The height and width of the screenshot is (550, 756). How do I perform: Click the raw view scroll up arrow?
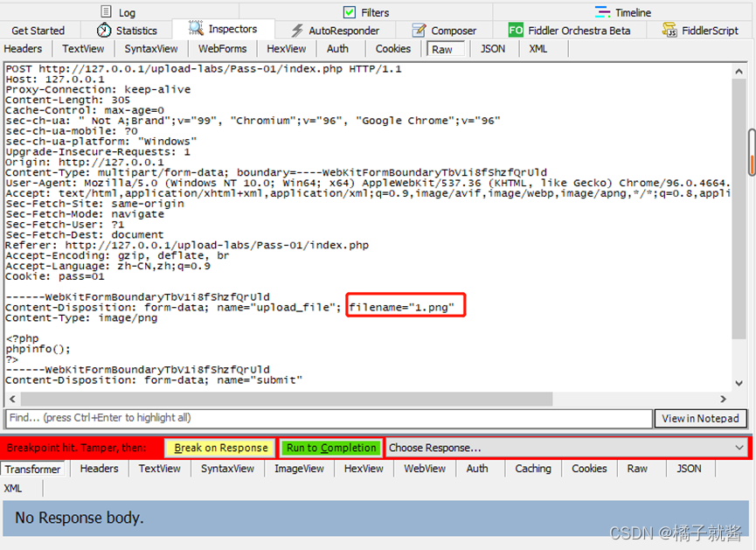coord(739,72)
